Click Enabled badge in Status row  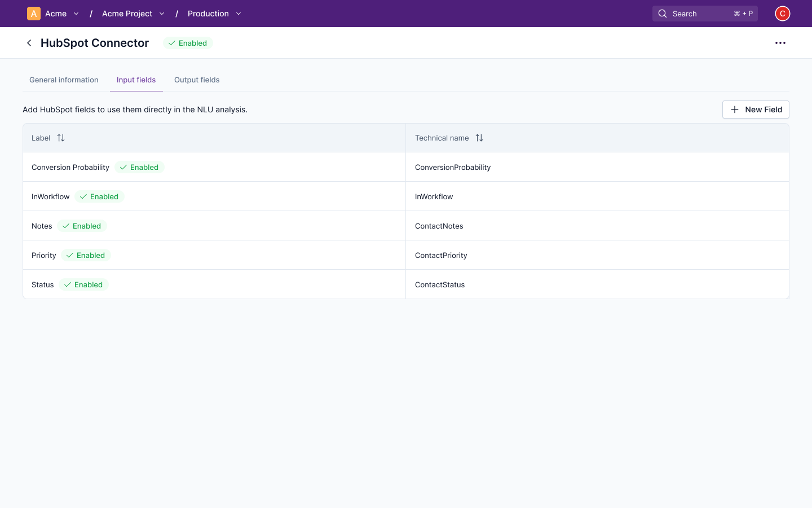click(83, 284)
